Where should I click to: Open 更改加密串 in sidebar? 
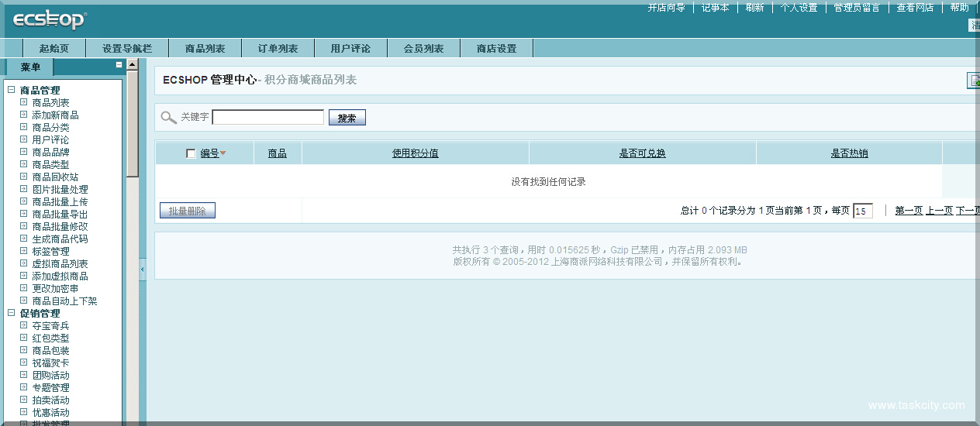tap(55, 288)
